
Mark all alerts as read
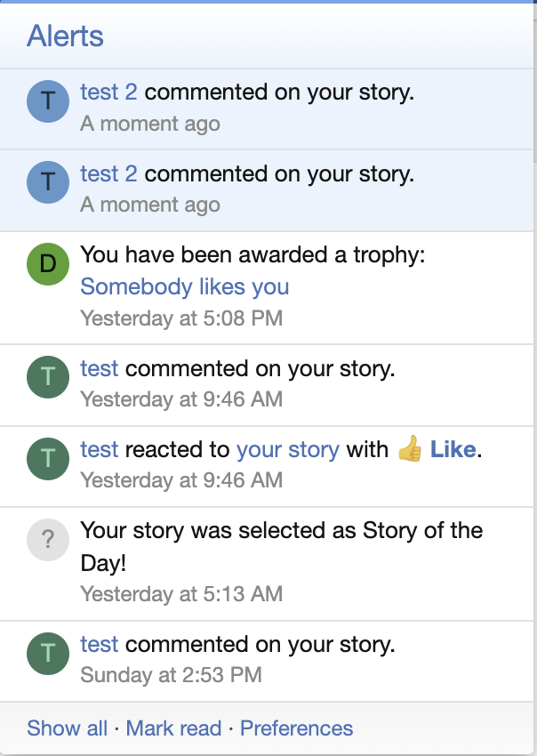click(x=172, y=728)
